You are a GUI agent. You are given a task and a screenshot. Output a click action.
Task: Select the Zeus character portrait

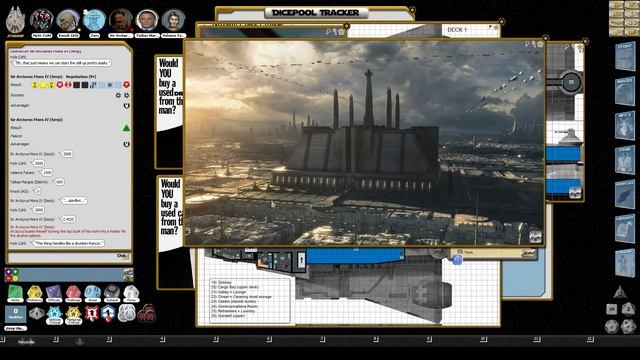(x=94, y=20)
